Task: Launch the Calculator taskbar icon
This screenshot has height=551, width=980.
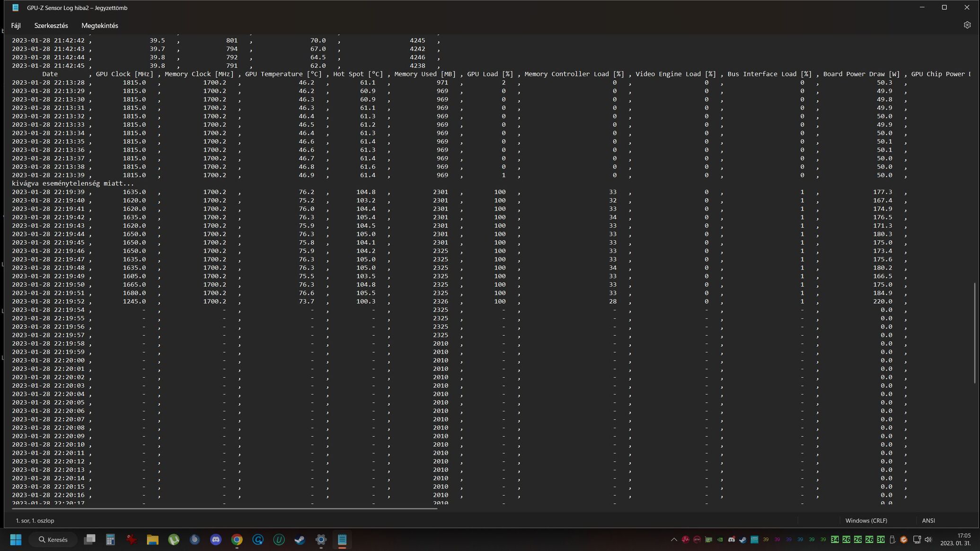Action: pos(110,539)
